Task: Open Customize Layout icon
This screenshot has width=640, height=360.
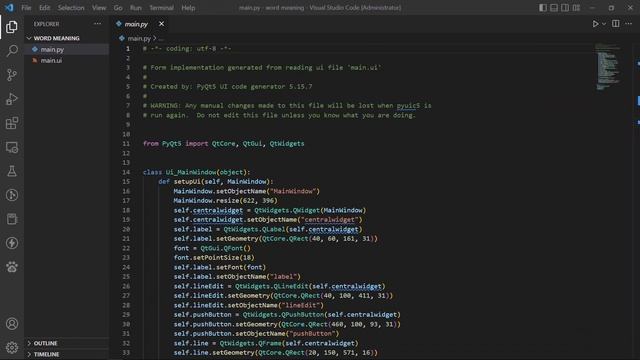Action: (576, 7)
